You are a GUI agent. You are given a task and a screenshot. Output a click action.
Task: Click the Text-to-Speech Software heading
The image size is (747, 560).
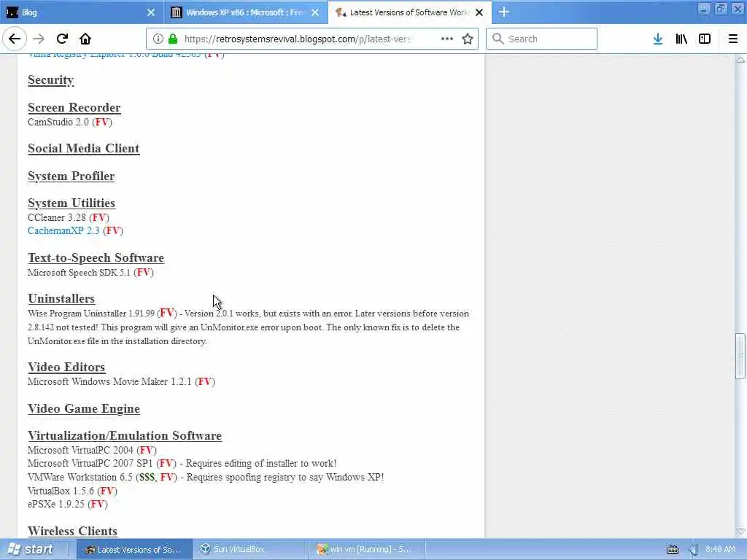coord(96,257)
